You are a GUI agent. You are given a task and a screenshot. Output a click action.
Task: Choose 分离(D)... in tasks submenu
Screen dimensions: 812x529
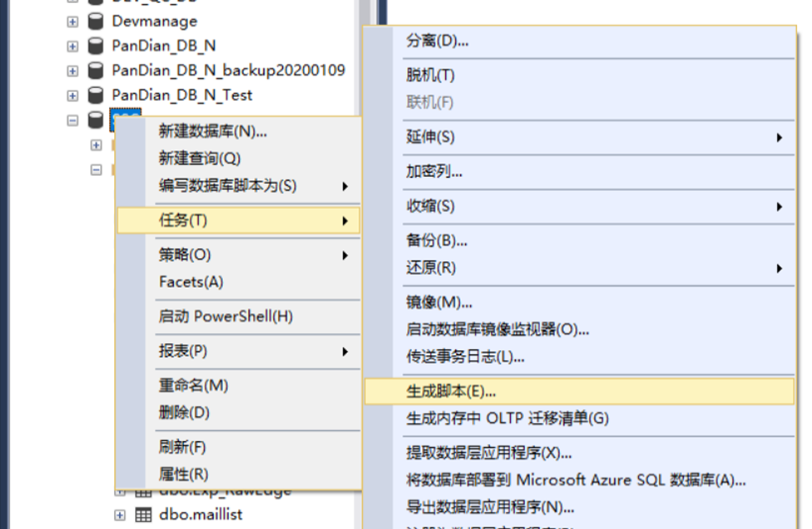click(x=579, y=41)
